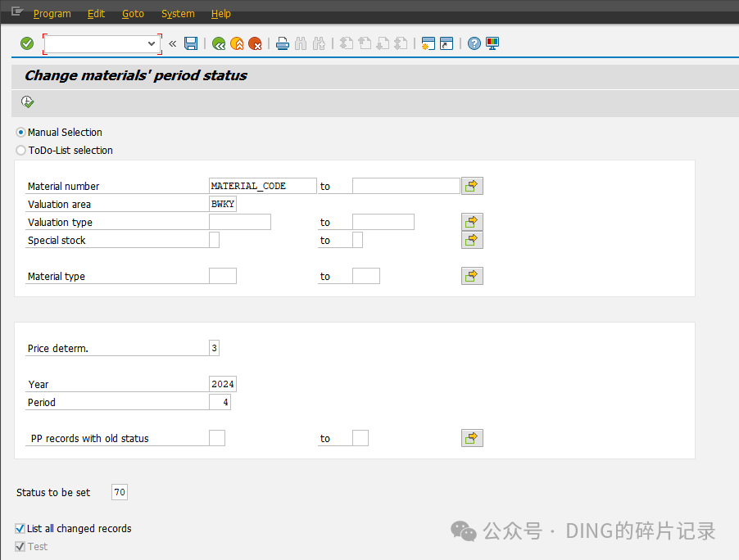Click the "Valuation area" label text
Screen dimensions: 739x560
coord(59,205)
